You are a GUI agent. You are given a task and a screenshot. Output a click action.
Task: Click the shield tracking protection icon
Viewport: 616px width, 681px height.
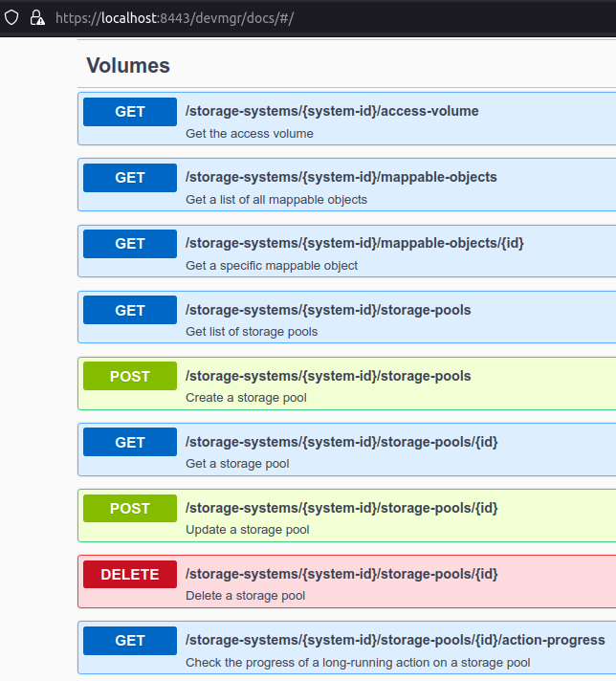11,18
